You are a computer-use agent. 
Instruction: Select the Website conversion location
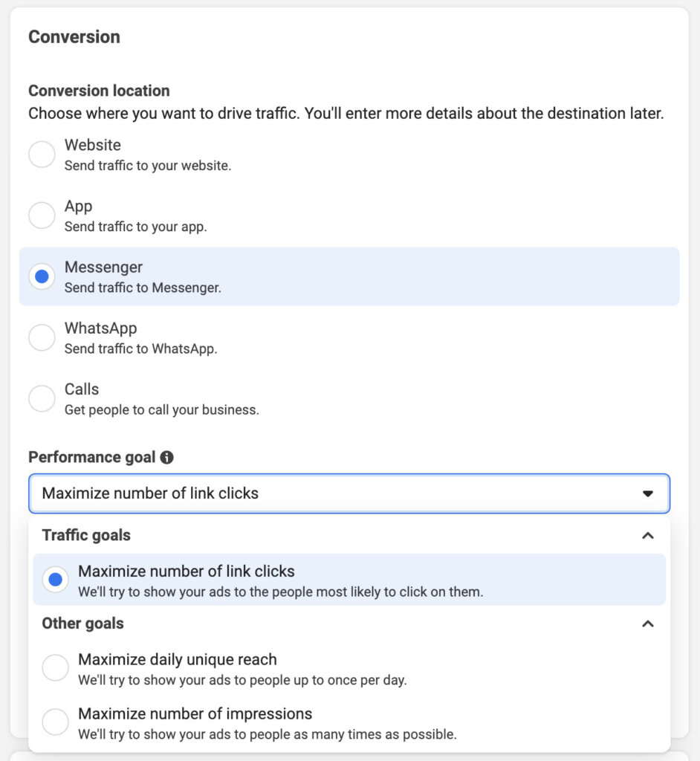[x=42, y=154]
